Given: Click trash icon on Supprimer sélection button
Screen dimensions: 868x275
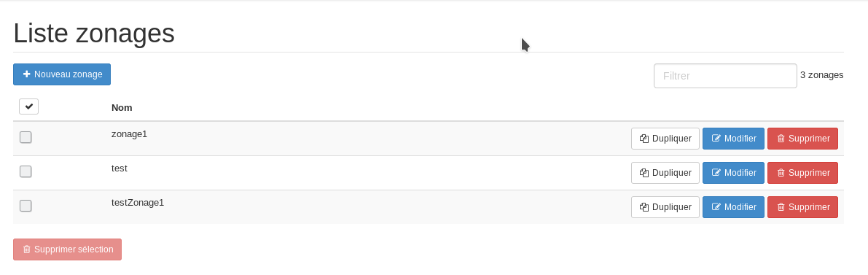Looking at the screenshot, I should coord(26,249).
